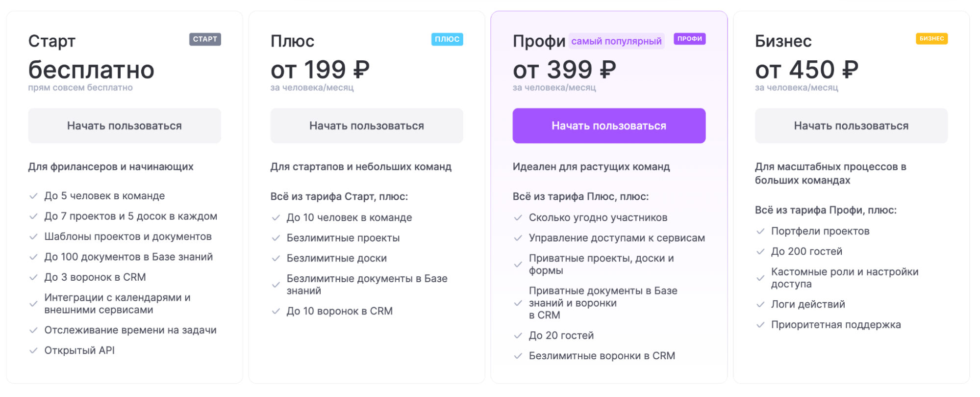Click 'Управление доступами к сервисам' feature
980x397 pixels.
click(617, 238)
